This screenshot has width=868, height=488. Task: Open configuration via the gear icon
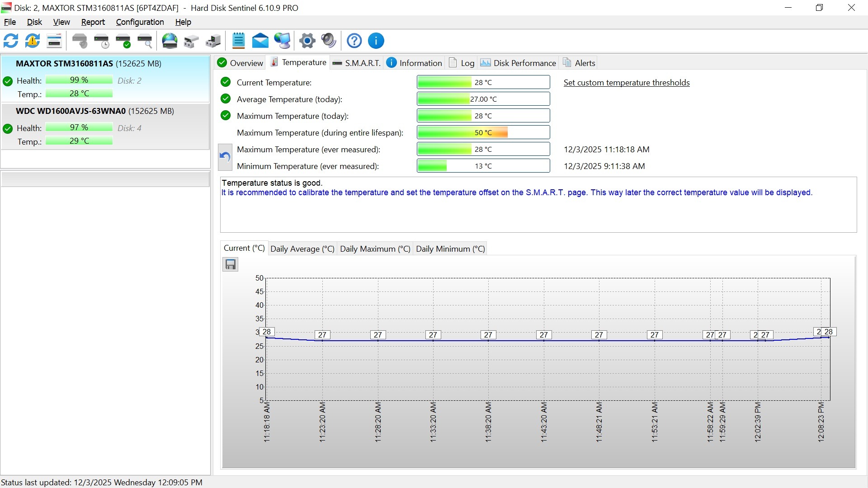pyautogui.click(x=307, y=41)
